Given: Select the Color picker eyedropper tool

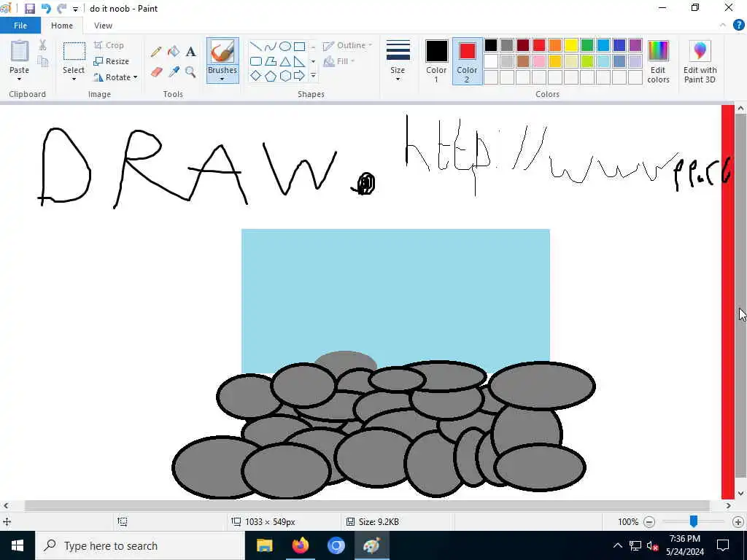Looking at the screenshot, I should [174, 72].
